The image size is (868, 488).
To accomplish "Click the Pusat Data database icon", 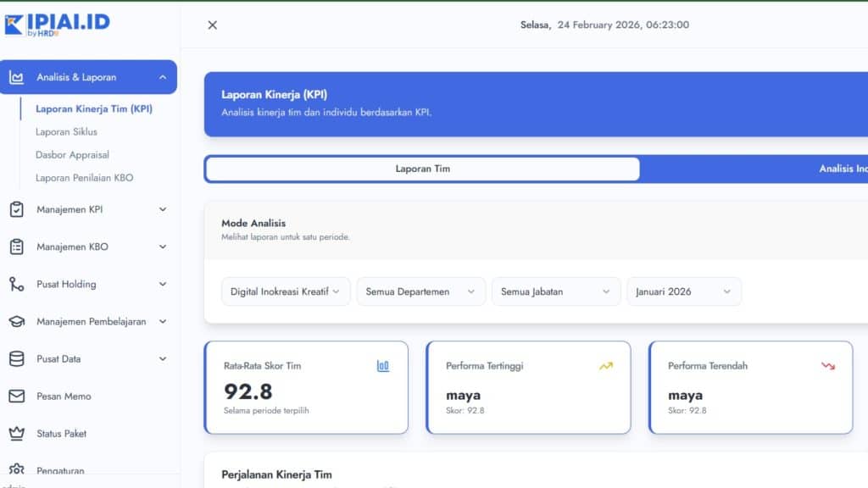I will [x=15, y=358].
